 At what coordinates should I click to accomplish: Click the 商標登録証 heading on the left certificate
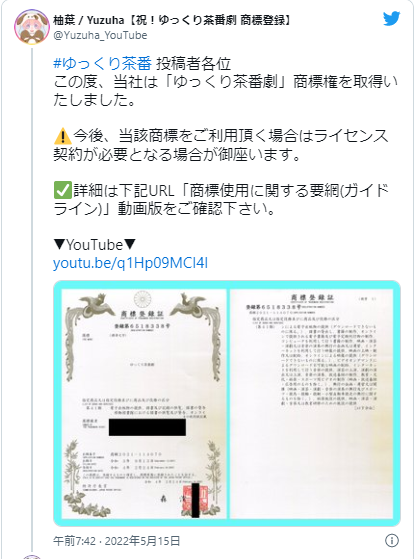pos(142,314)
